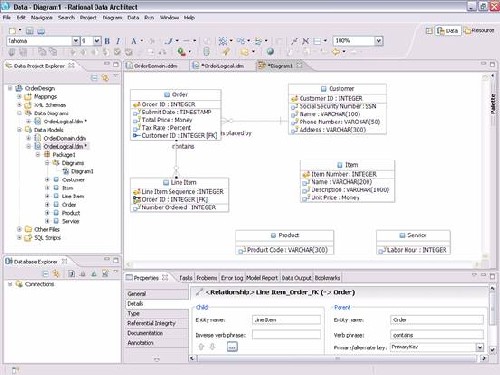Open the Help menu
This screenshot has width=500, height=375.
pos(189,17)
